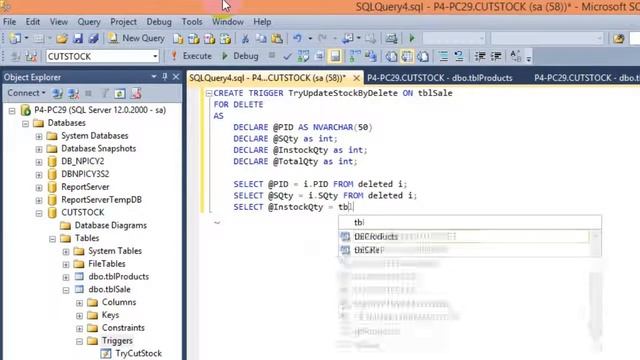Open the File menu

point(9,22)
